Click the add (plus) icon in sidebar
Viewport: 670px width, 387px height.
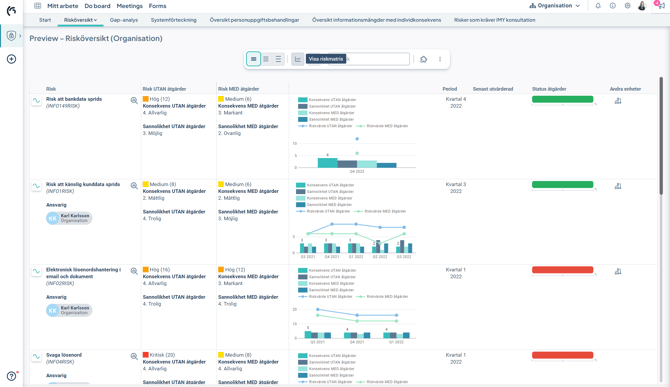click(x=12, y=59)
